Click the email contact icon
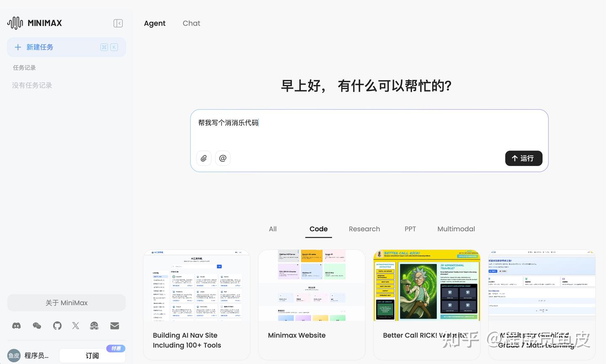The width and height of the screenshot is (606, 364). point(114,325)
